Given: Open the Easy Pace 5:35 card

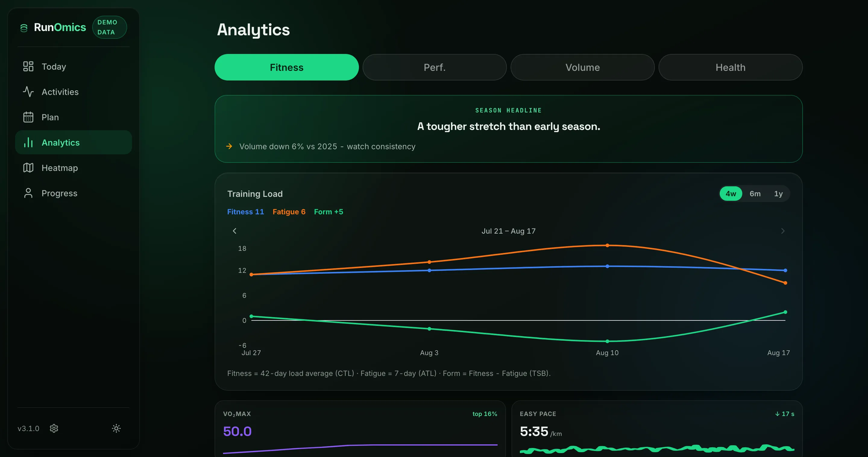Looking at the screenshot, I should (x=657, y=429).
